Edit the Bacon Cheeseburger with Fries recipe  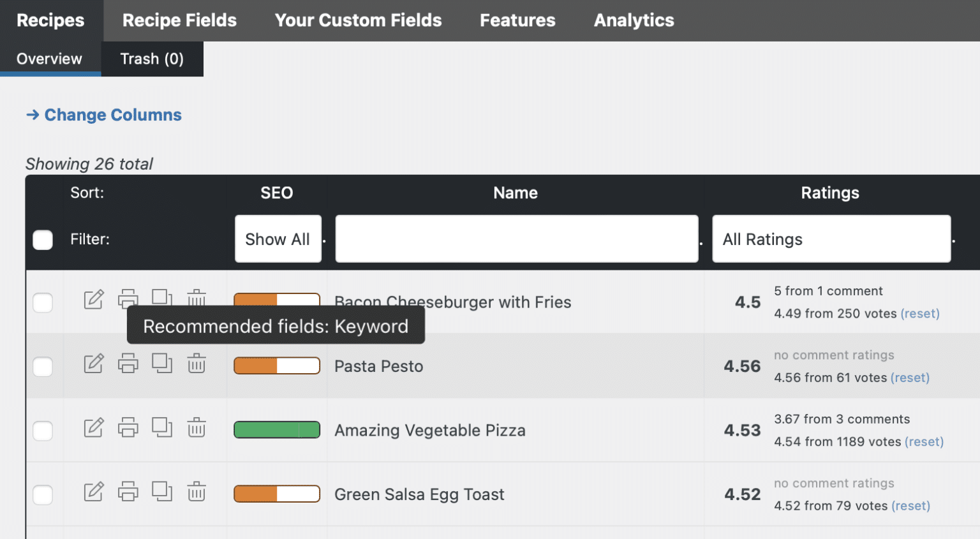coord(93,299)
